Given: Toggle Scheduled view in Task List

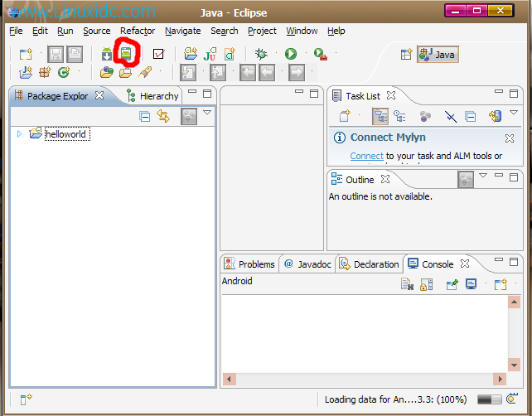Looking at the screenshot, I should pos(399,116).
